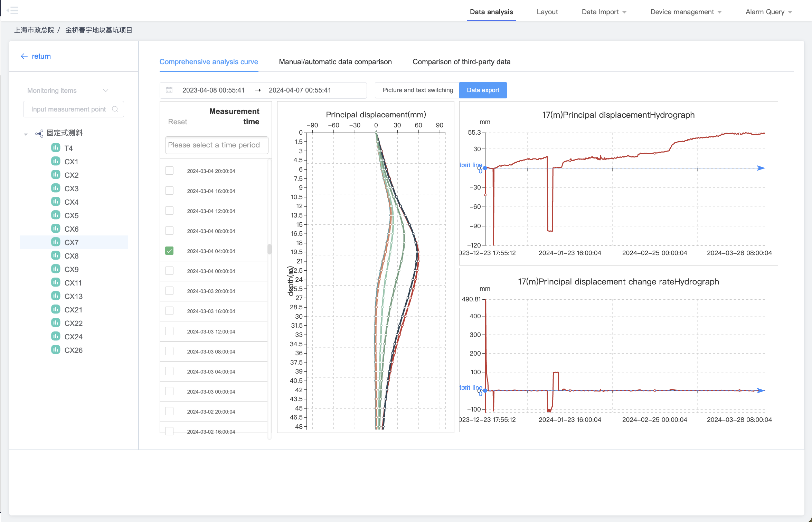
Task: Check the 2024-03-02 20:00:04 measurement time
Action: 169,412
